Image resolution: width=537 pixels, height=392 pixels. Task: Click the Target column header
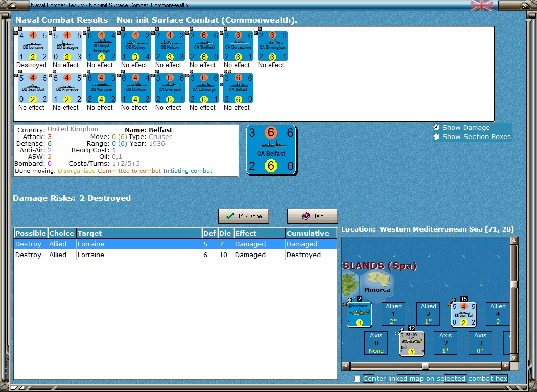pyautogui.click(x=139, y=234)
